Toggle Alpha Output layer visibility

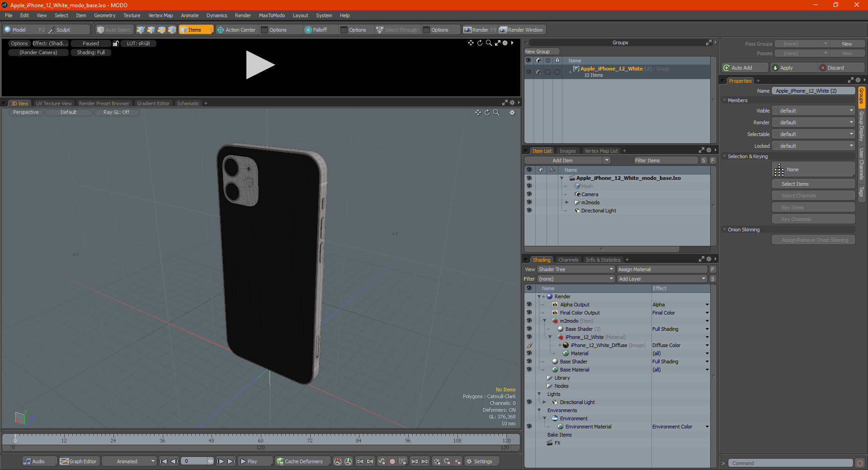click(529, 305)
